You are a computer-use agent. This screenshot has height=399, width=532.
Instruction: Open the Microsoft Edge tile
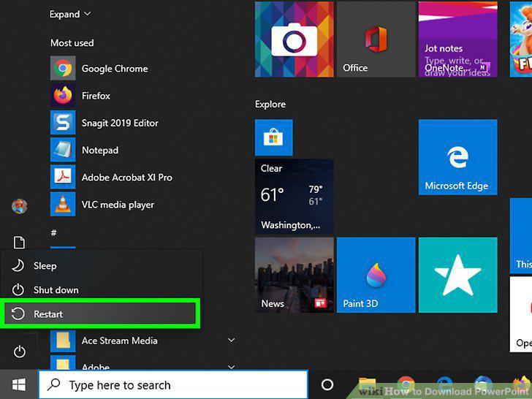point(457,157)
